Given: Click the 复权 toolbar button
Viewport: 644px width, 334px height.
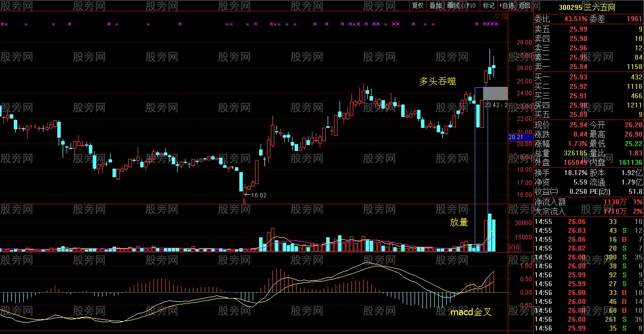Looking at the screenshot, I should [417, 5].
